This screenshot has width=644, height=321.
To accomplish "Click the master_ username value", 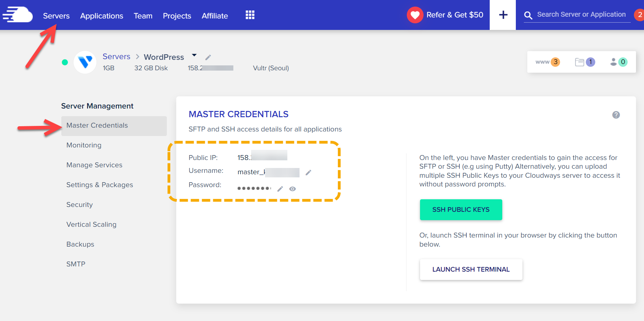I will (268, 172).
